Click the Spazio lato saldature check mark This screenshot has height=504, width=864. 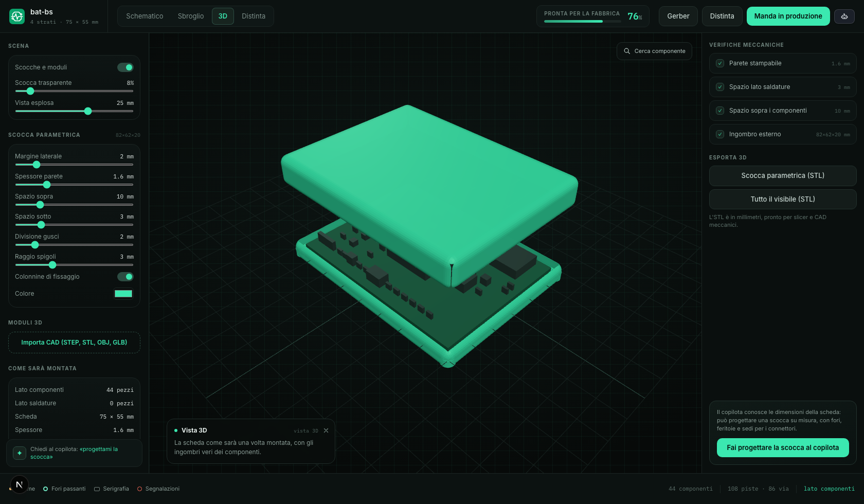pyautogui.click(x=720, y=87)
